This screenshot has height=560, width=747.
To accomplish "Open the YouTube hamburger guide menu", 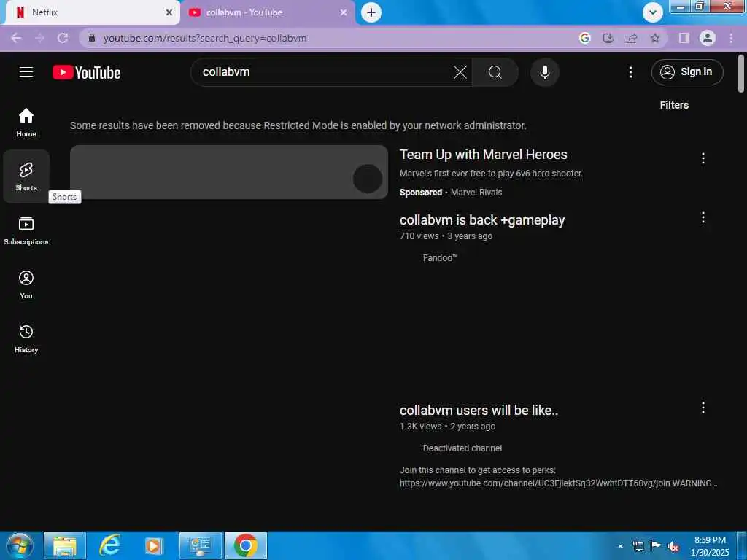I will 26,72.
